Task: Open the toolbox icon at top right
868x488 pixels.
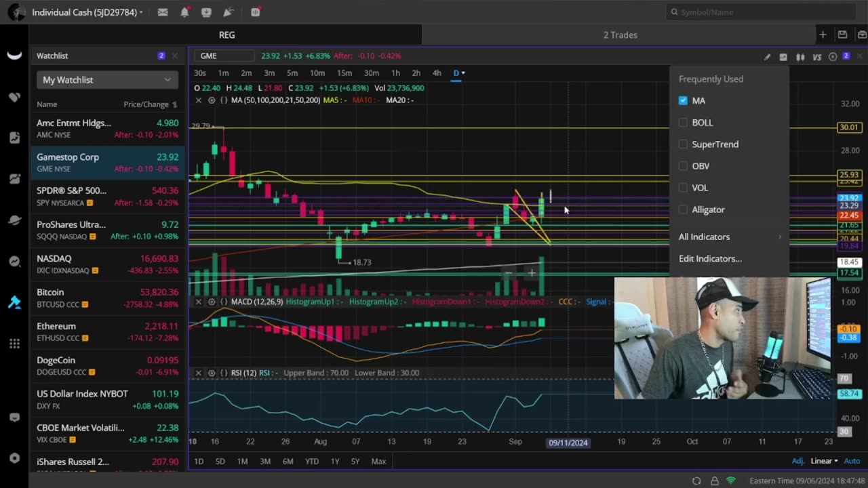Action: coord(862,35)
